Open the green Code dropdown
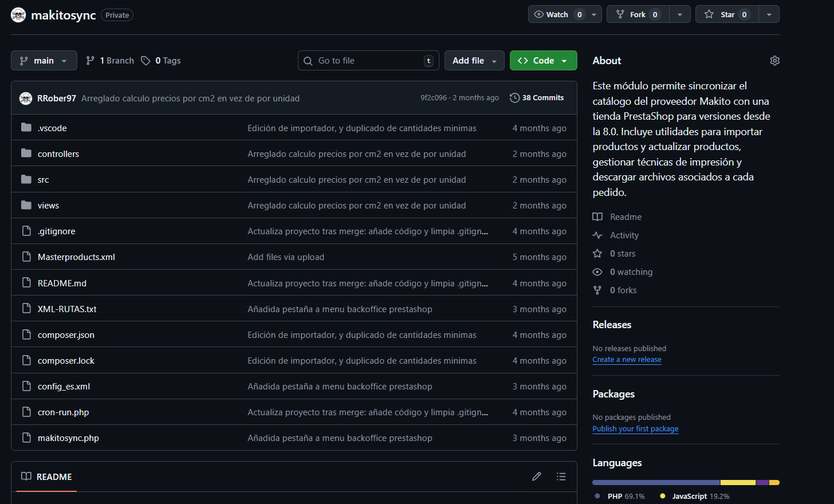The height and width of the screenshot is (504, 834). click(x=543, y=61)
